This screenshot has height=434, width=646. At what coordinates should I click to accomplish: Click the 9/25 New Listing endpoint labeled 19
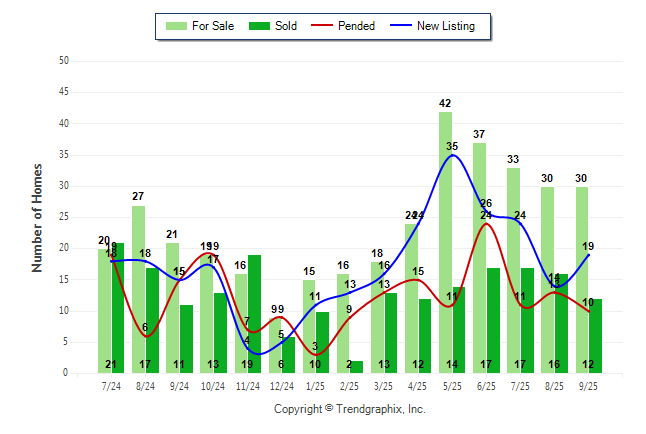[589, 246]
